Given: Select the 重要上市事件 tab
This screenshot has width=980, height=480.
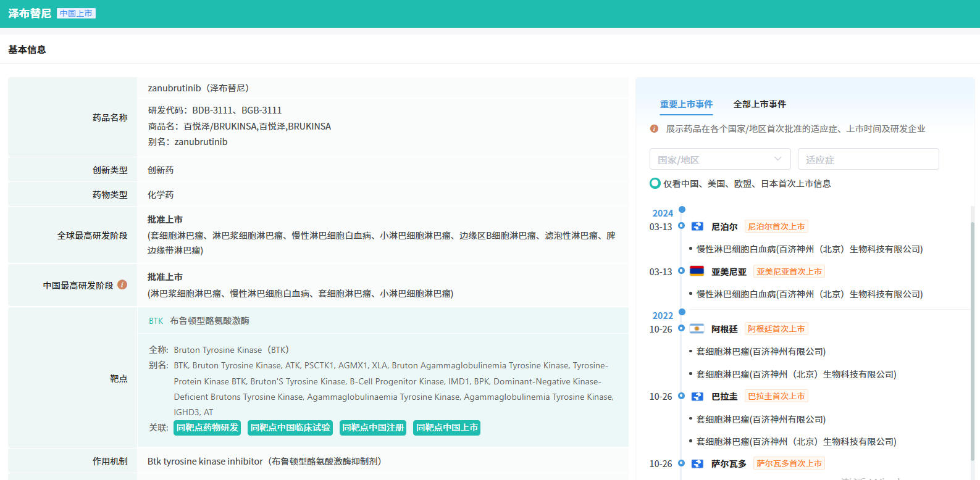Looking at the screenshot, I should tap(686, 104).
